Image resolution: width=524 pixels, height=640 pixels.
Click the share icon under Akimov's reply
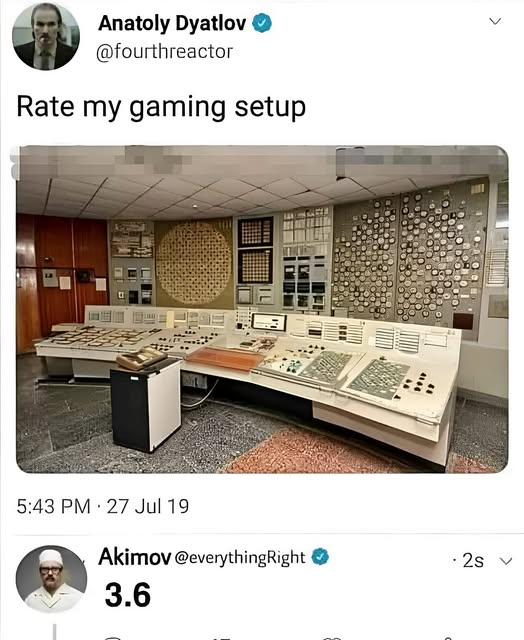coord(448,638)
